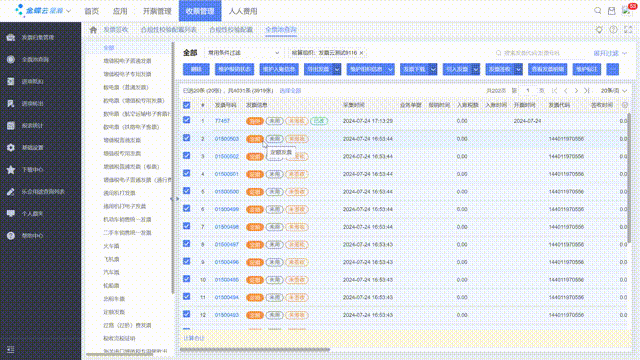Collapse the sidebar with bottom-left menu icon
The height and width of the screenshot is (360, 640).
pyautogui.click(x=11, y=349)
